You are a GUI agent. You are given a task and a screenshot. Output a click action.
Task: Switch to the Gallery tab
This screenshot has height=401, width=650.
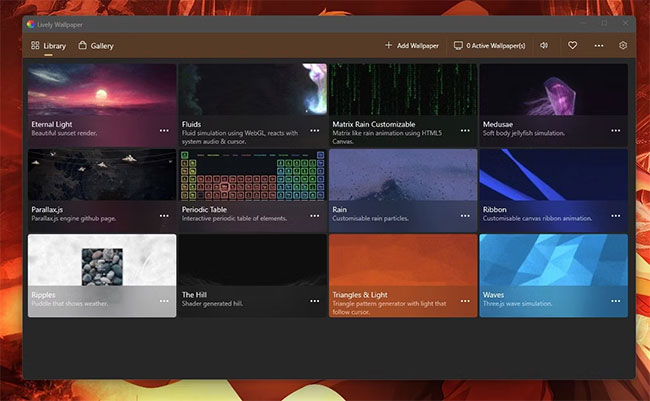pyautogui.click(x=96, y=46)
